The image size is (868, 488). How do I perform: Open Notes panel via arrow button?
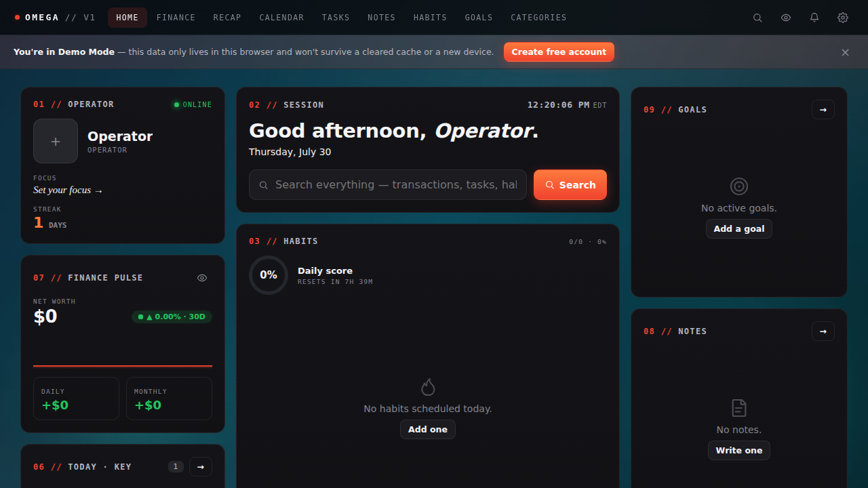point(823,331)
